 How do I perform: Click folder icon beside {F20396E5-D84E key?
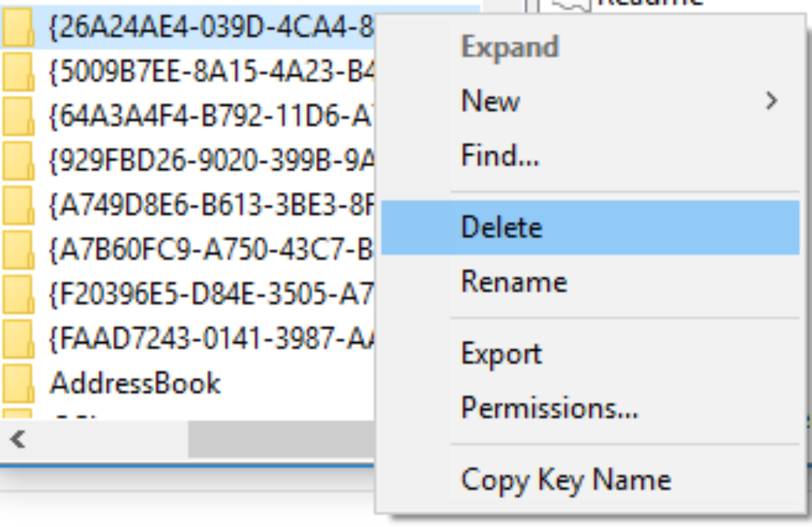(18, 294)
